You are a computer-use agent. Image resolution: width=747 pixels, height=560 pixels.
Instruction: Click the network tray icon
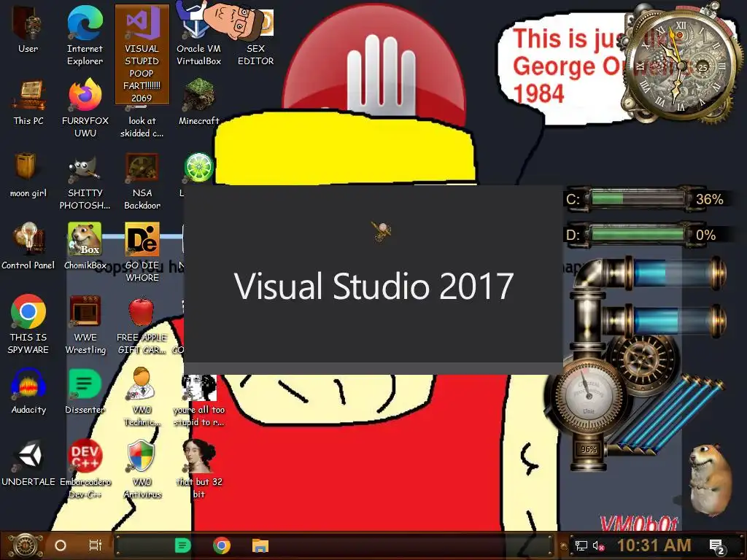tap(581, 545)
